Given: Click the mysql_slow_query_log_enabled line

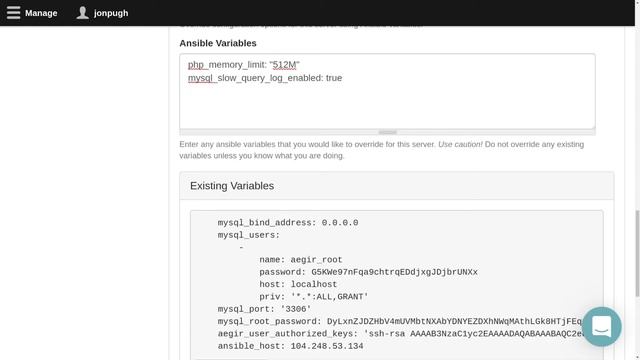Looking at the screenshot, I should tap(265, 78).
